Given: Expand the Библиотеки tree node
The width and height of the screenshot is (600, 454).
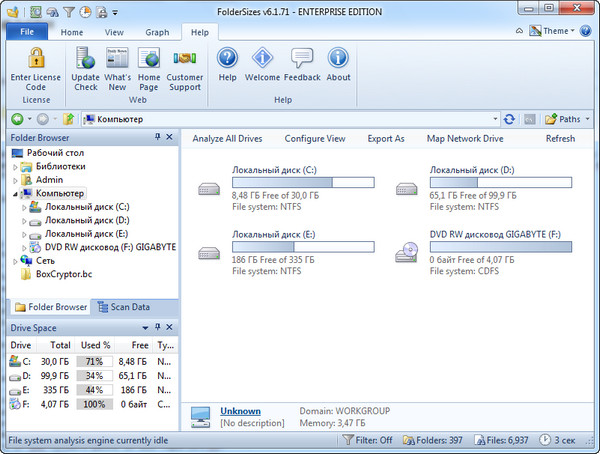Looking at the screenshot, I should click(16, 166).
